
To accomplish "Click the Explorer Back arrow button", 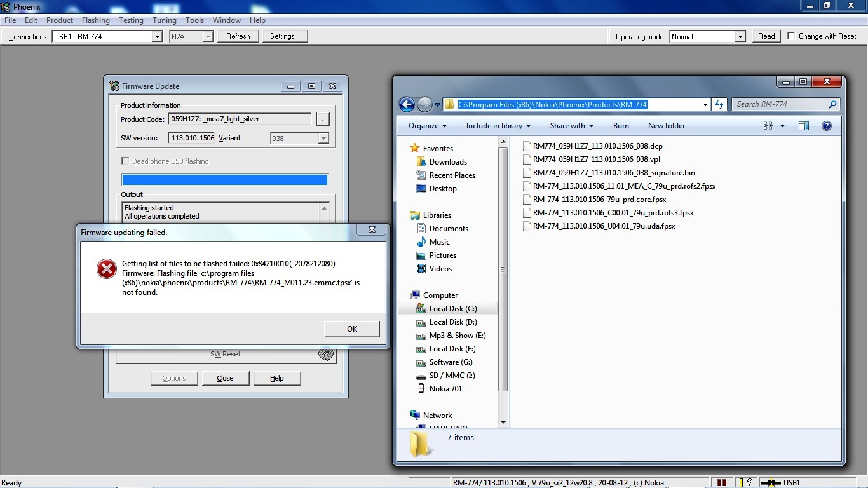I will click(407, 104).
